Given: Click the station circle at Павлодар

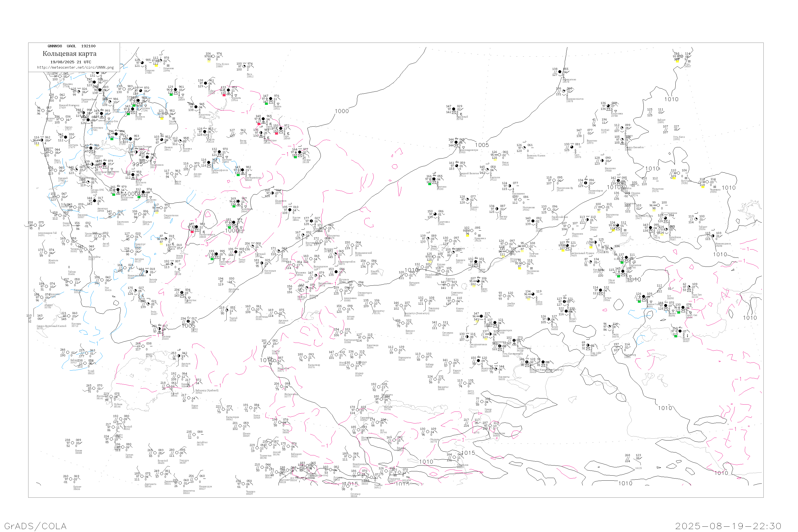Looking at the screenshot, I should pyautogui.click(x=426, y=300).
